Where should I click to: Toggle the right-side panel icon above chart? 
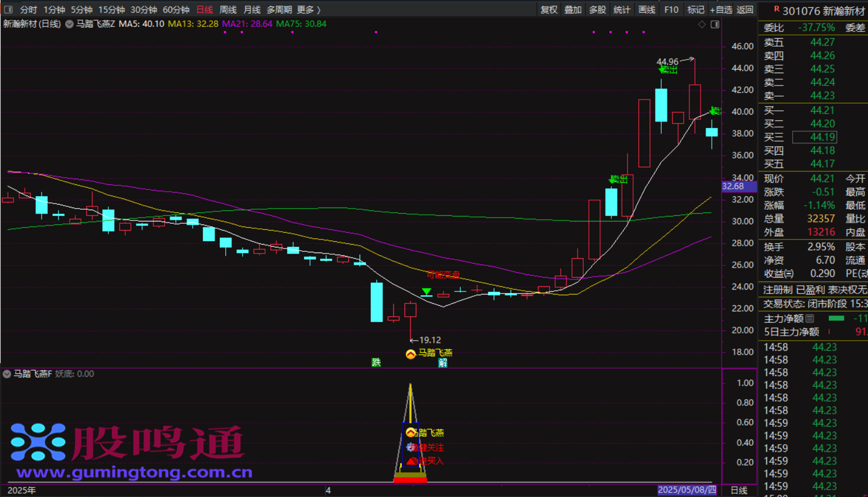point(715,24)
